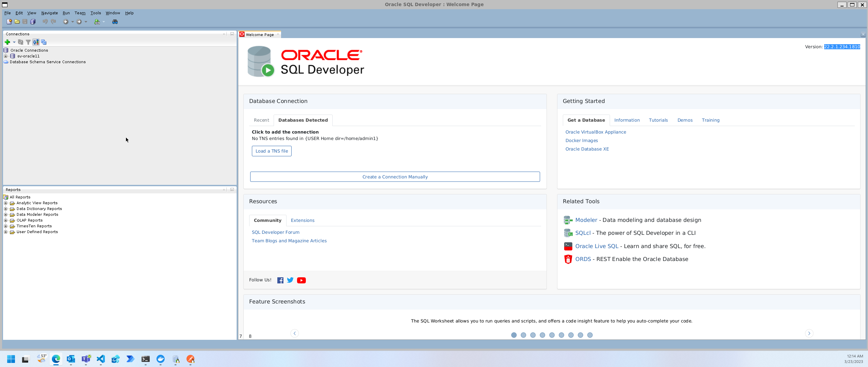Open the Tools menu
Viewport: 868px width, 367px height.
click(x=95, y=13)
